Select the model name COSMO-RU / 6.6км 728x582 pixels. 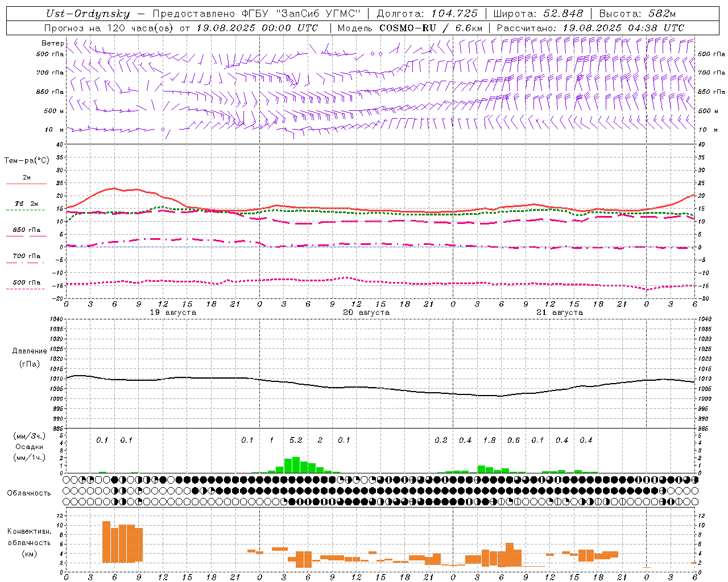coord(431,28)
